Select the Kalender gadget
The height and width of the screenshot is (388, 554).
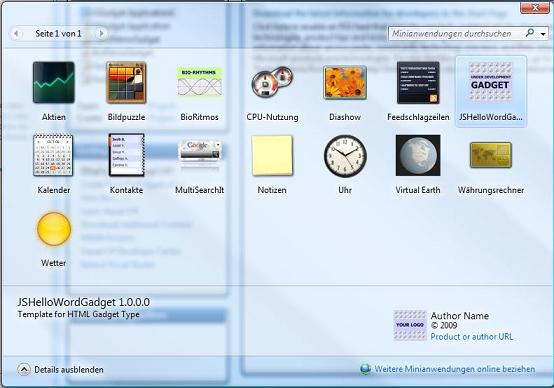point(53,155)
